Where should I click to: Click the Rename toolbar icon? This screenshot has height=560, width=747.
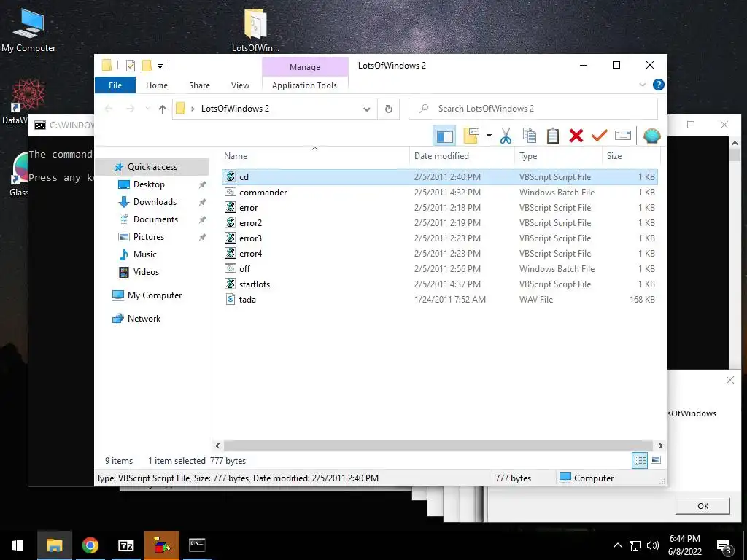point(623,136)
